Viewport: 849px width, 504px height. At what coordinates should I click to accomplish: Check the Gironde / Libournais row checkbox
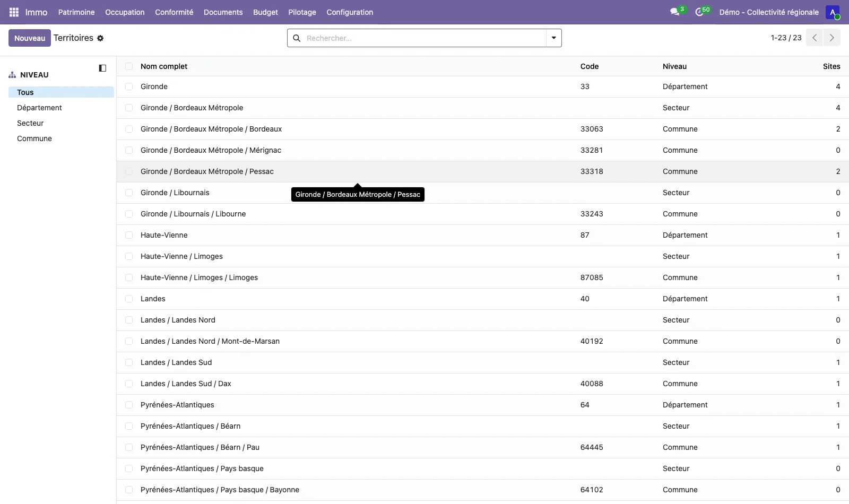click(x=129, y=193)
